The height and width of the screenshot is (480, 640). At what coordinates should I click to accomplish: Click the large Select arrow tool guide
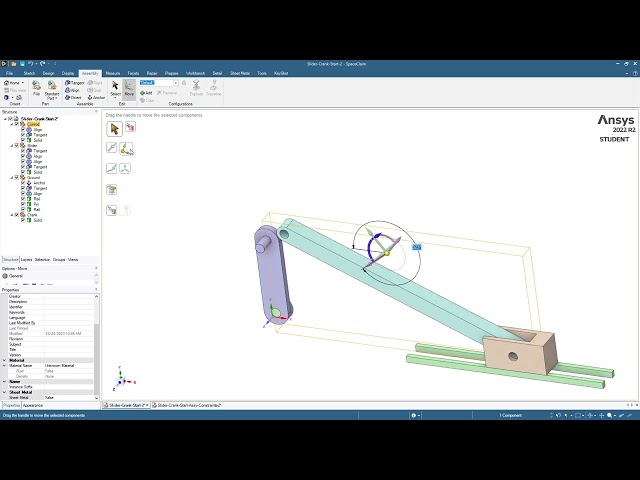[x=114, y=129]
